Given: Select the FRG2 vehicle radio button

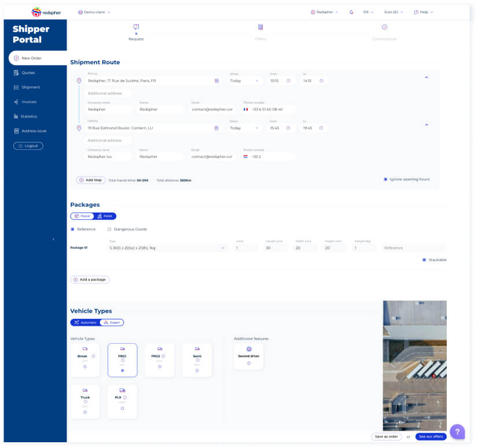Looking at the screenshot, I should 160,367.
